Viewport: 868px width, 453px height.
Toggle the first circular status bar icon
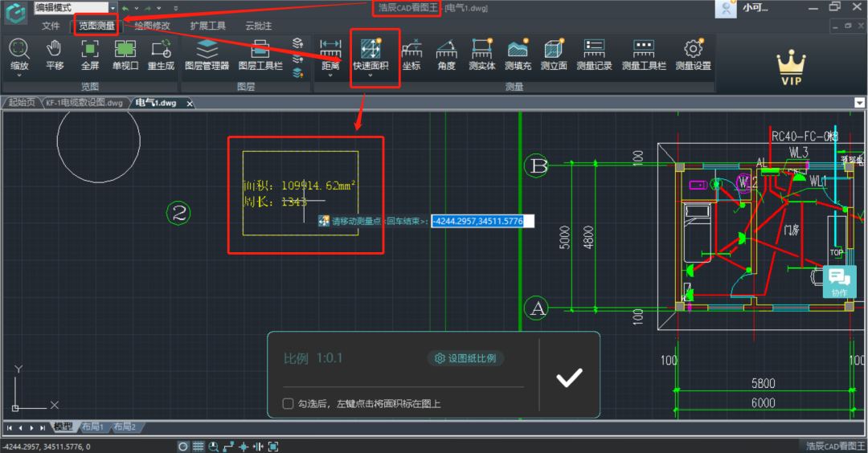183,447
